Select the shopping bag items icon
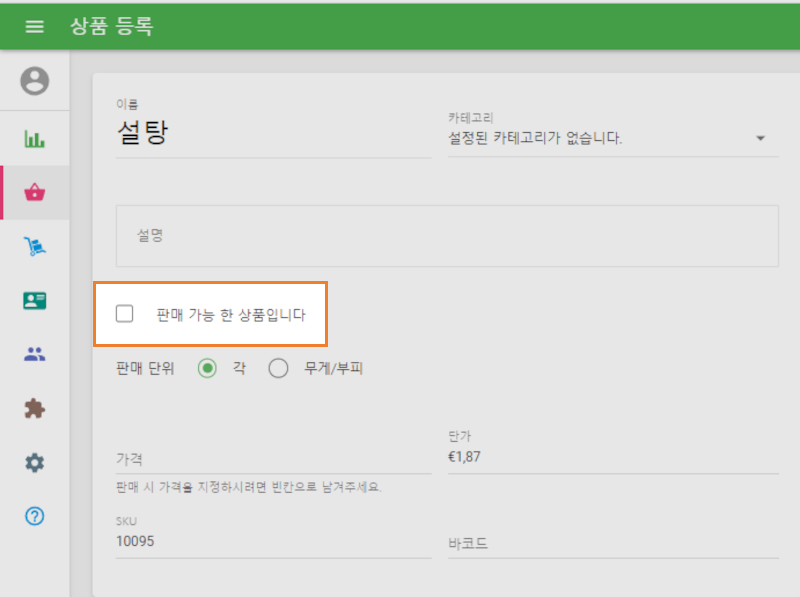This screenshot has height=597, width=800. click(35, 190)
